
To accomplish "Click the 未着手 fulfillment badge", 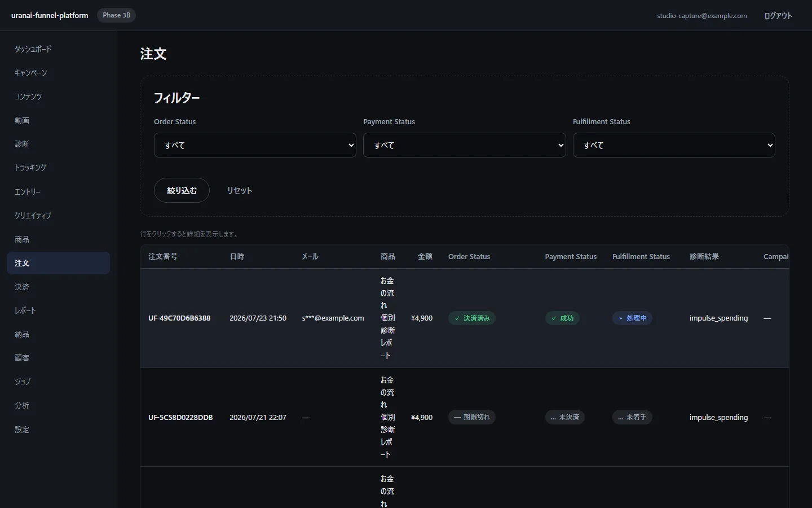I will click(x=632, y=417).
